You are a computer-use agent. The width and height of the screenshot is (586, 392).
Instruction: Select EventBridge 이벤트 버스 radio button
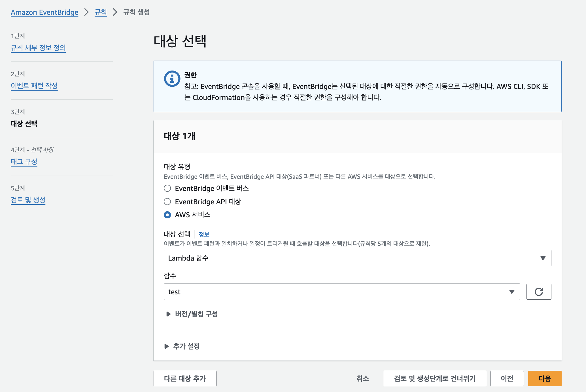pyautogui.click(x=167, y=188)
